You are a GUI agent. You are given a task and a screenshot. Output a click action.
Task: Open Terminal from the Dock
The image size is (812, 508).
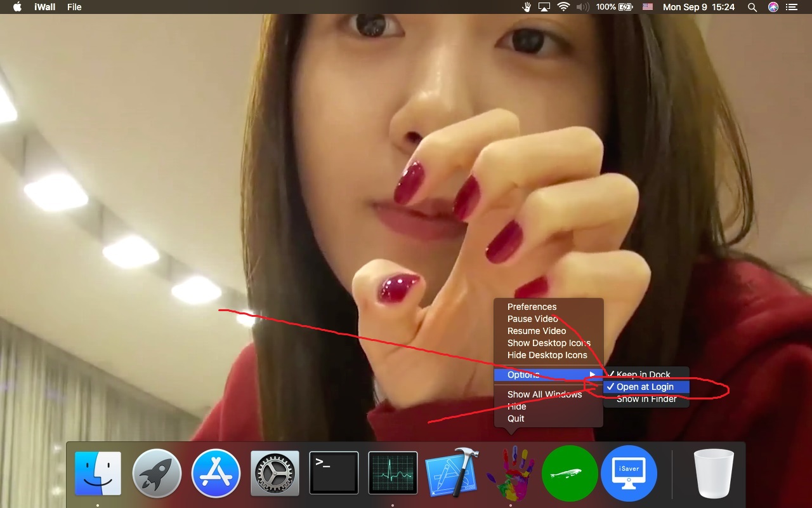coord(334,473)
